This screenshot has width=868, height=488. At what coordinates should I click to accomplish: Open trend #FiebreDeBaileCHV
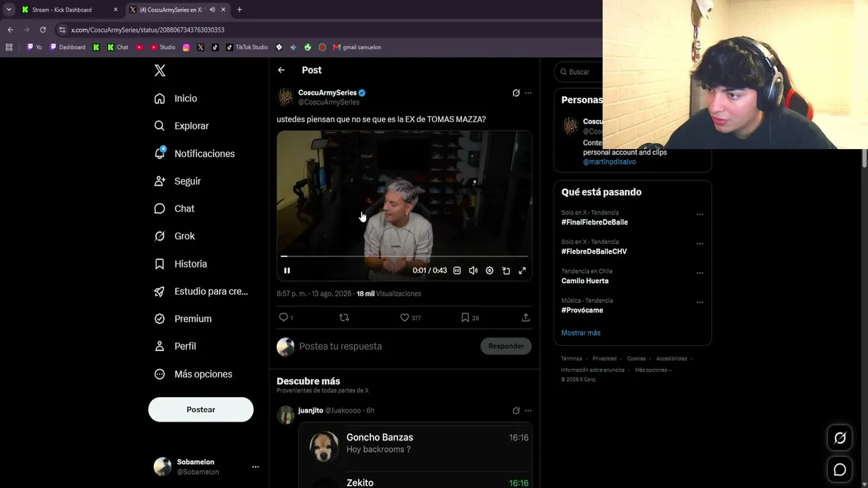tap(594, 251)
